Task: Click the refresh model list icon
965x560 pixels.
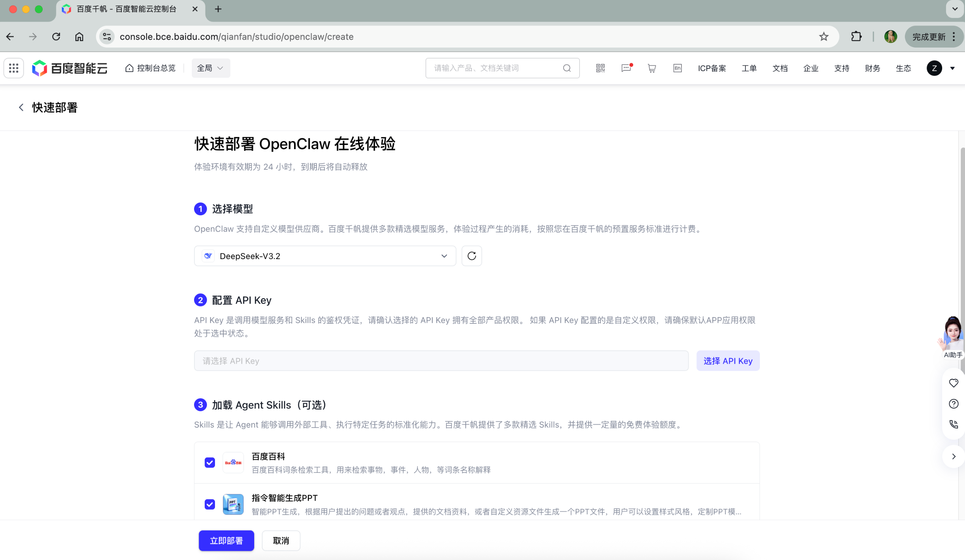Action: 471,256
